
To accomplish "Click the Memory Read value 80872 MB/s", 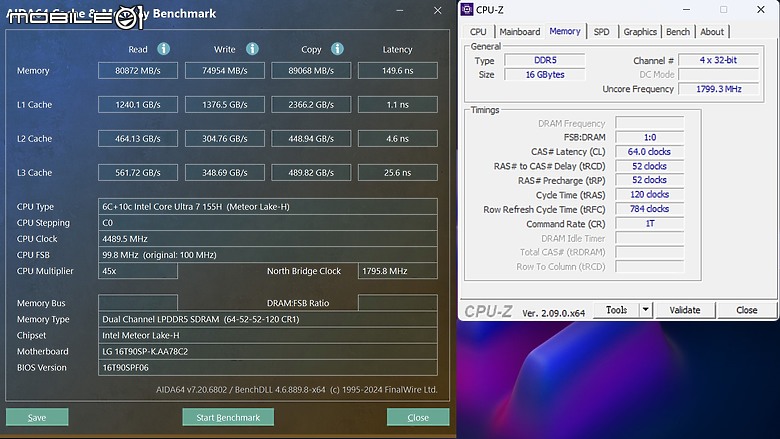I will 138,71.
